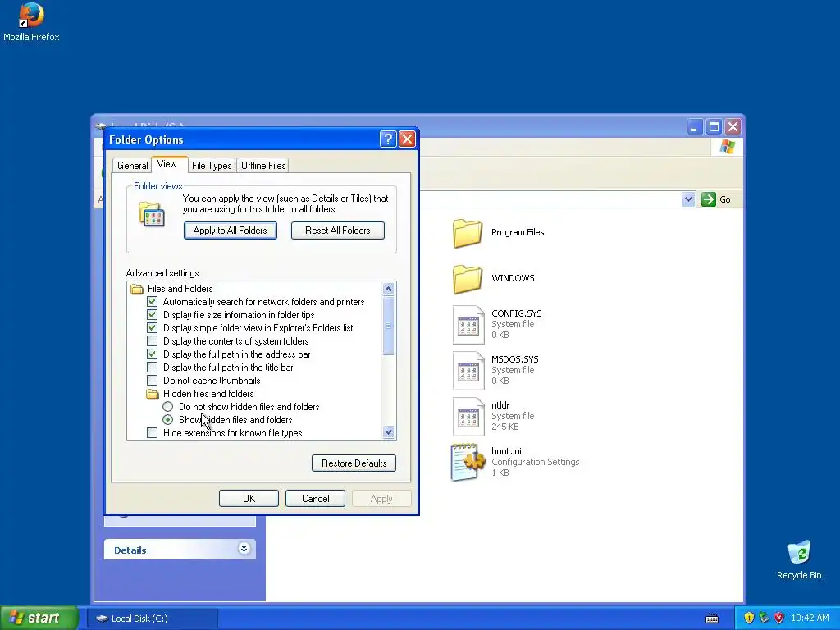This screenshot has height=630, width=840.
Task: Click the Hidden files and folders folder icon
Action: [153, 394]
